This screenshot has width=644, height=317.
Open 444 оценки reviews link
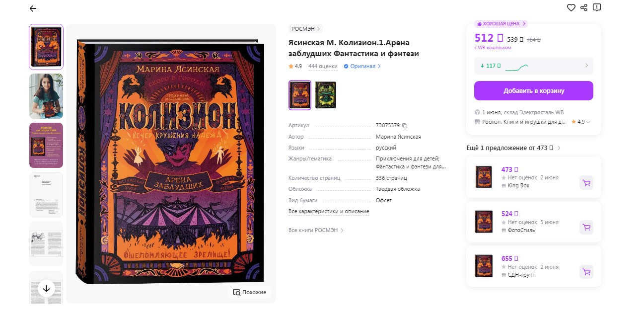pos(323,66)
